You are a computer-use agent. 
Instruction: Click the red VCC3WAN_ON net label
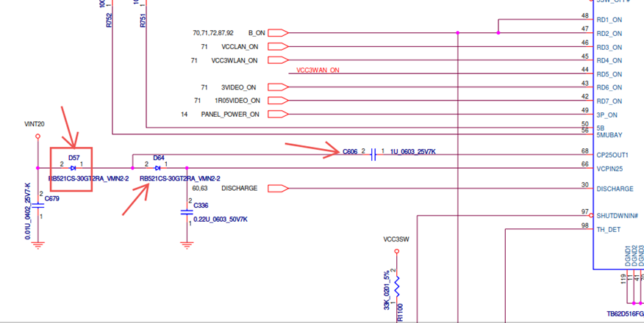click(318, 70)
